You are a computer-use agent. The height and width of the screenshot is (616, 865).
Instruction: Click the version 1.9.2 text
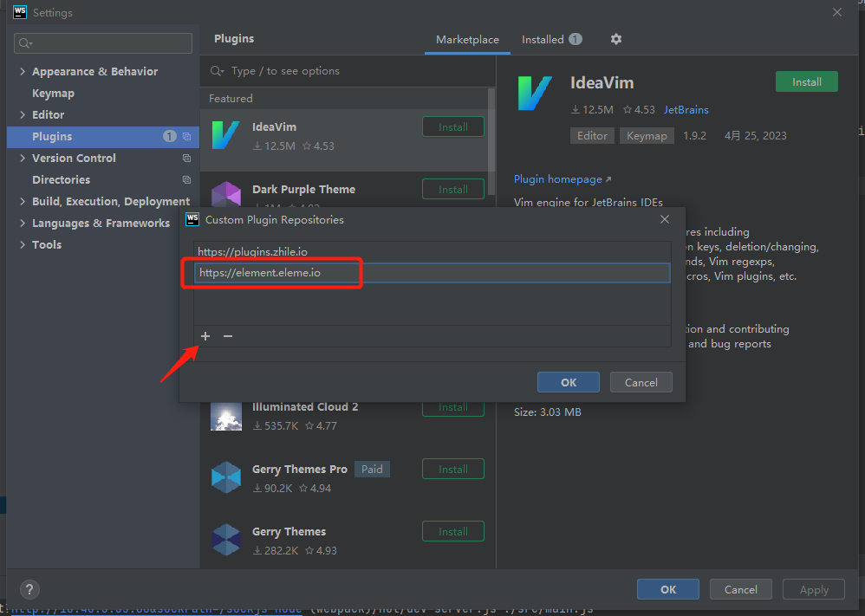point(694,136)
